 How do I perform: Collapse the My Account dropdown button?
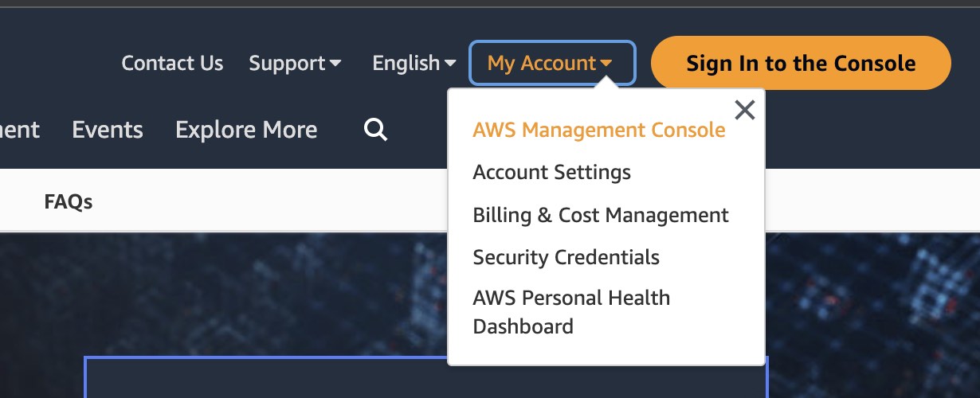pyautogui.click(x=552, y=63)
